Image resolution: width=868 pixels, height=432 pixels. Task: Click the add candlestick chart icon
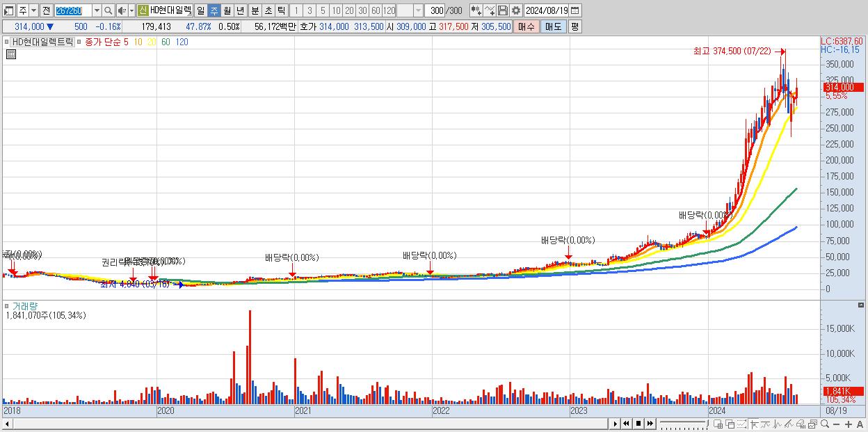pyautogui.click(x=476, y=10)
